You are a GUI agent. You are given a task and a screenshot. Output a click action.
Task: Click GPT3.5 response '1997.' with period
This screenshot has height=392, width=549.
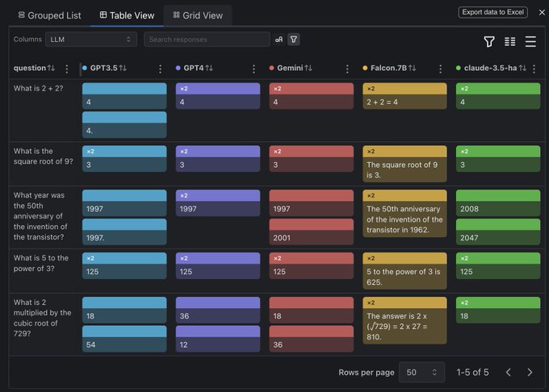click(x=124, y=231)
